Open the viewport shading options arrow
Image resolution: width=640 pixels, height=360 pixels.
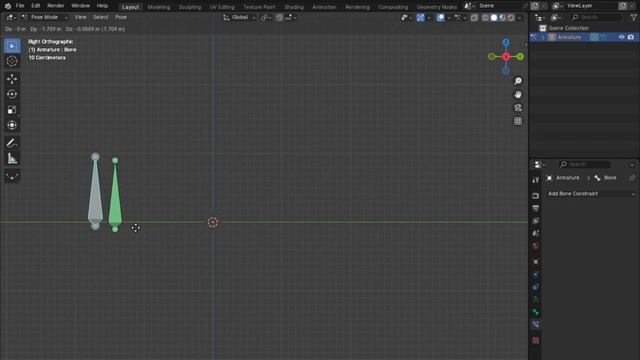click(520, 18)
